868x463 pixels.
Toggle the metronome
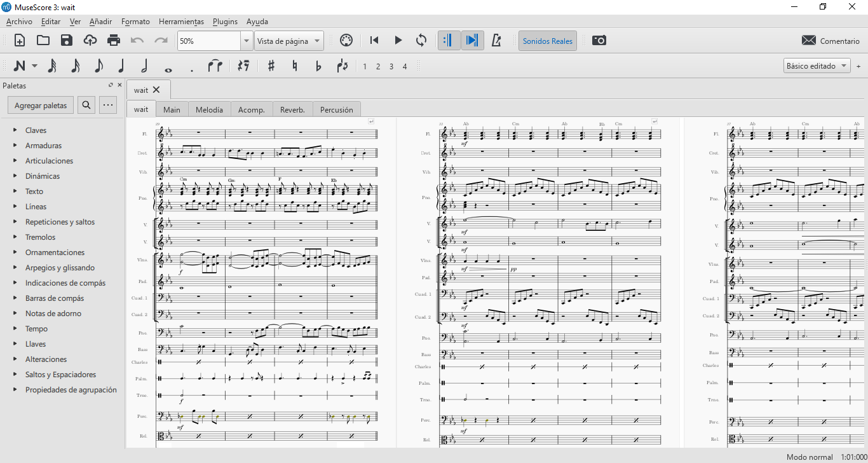[496, 41]
